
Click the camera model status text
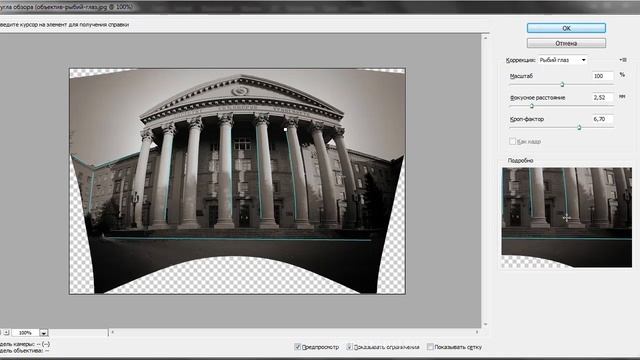tap(24, 344)
